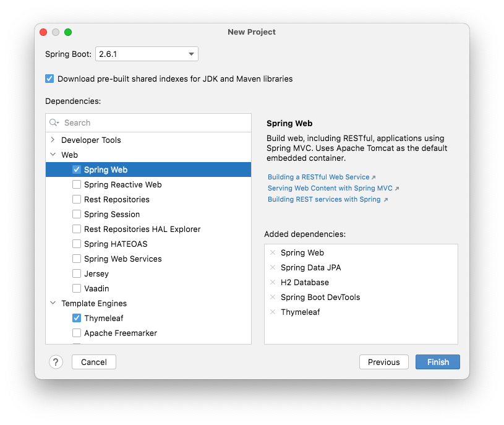Remove Spring Data JPA from added dependencies
504x425 pixels.
(273, 267)
